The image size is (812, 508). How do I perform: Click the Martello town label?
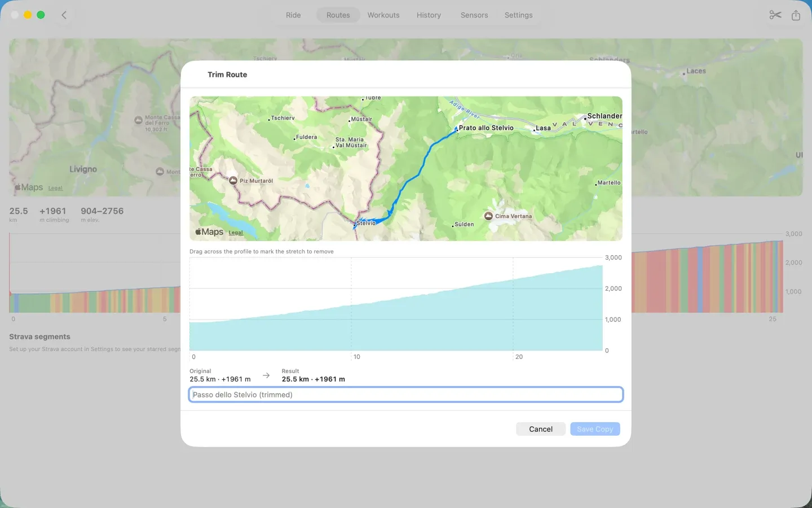point(609,183)
